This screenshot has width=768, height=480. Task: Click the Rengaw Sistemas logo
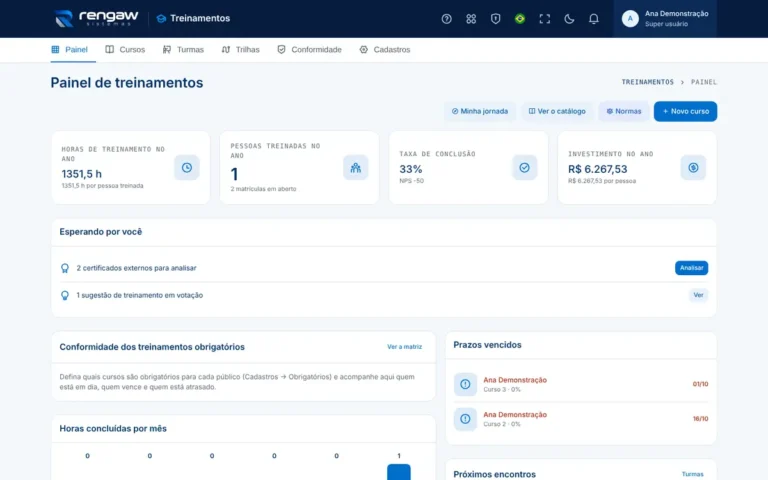coord(96,19)
